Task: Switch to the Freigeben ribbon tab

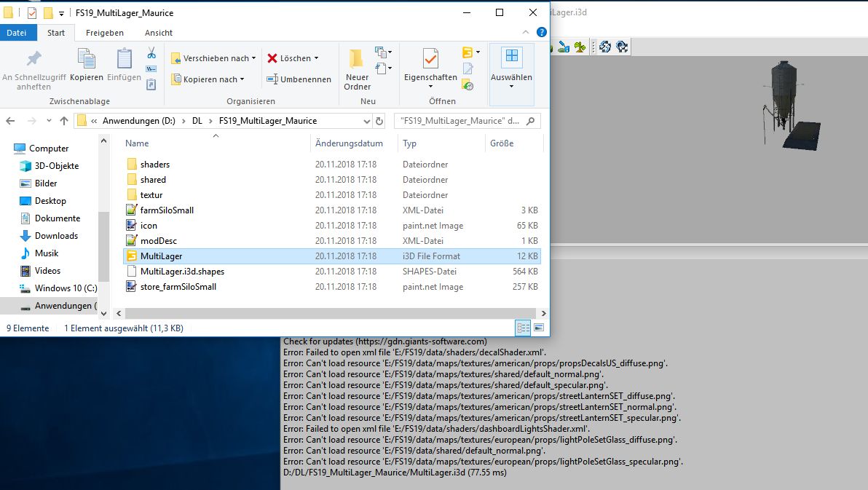Action: [x=105, y=33]
